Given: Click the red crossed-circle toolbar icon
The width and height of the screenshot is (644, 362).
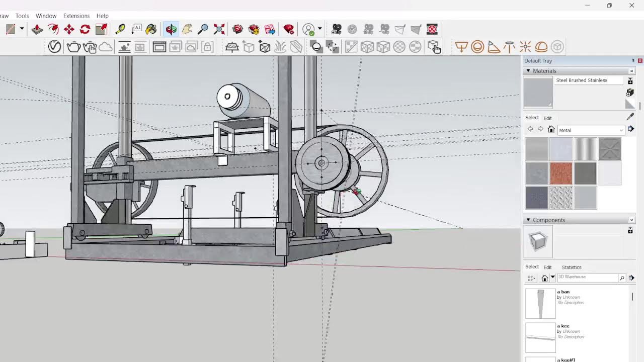Looking at the screenshot, I should pos(432,29).
